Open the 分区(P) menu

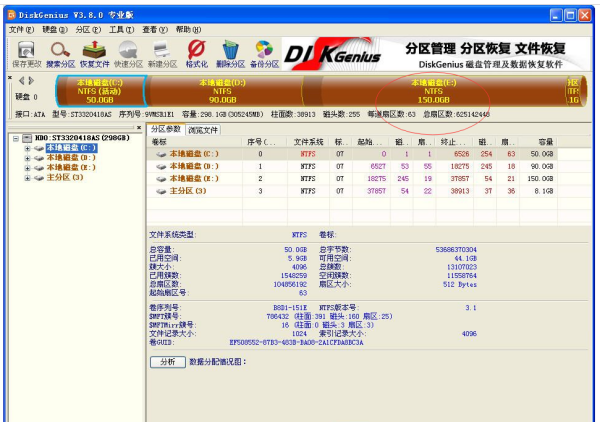(88, 29)
